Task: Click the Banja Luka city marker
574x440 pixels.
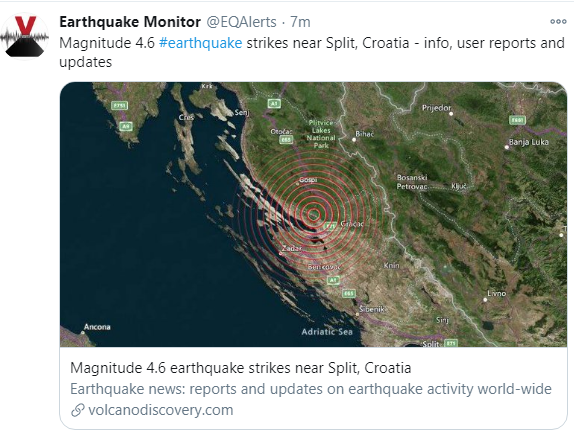Action: [x=507, y=147]
